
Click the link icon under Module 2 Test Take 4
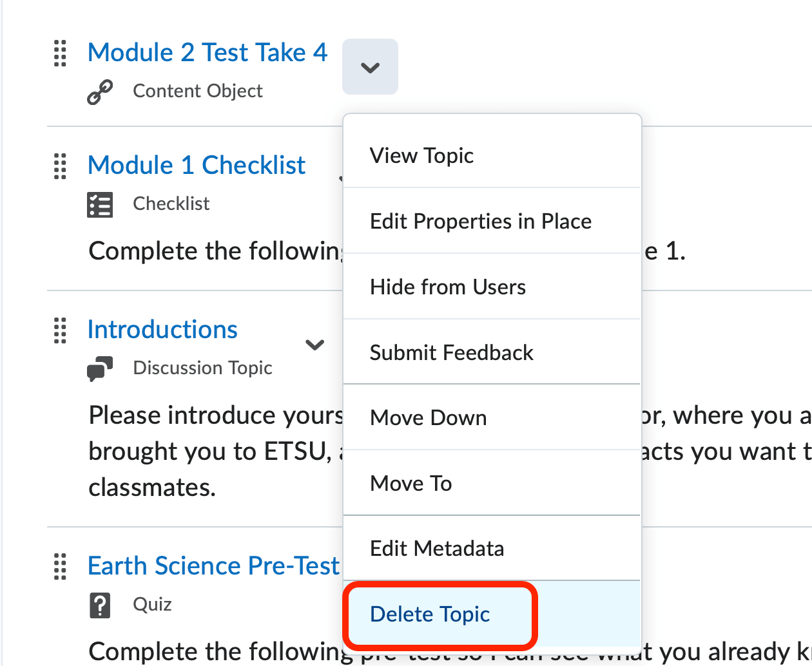tap(100, 91)
